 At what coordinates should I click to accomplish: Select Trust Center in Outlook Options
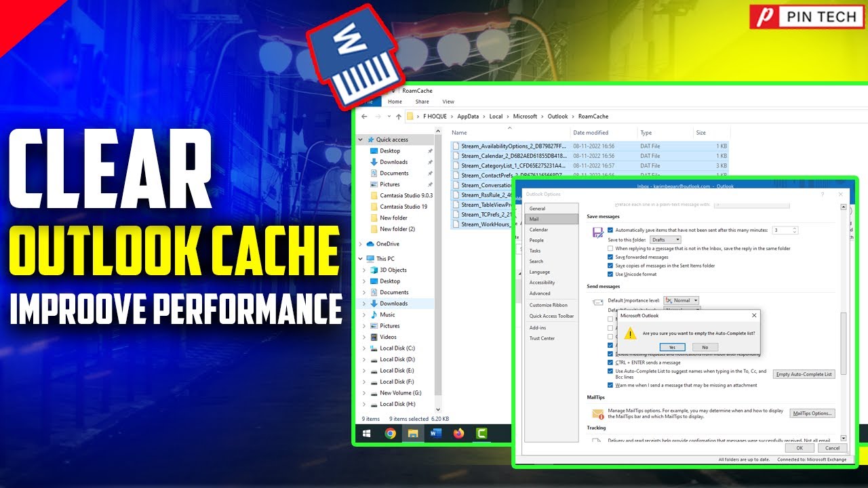pos(552,338)
